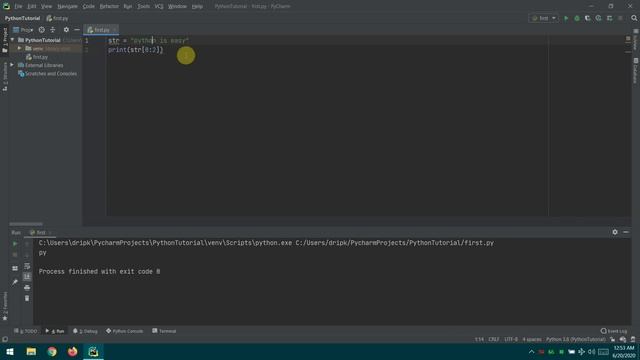Collapse the PythonTutorial root folder
The width and height of the screenshot is (640, 360).
tap(13, 40)
